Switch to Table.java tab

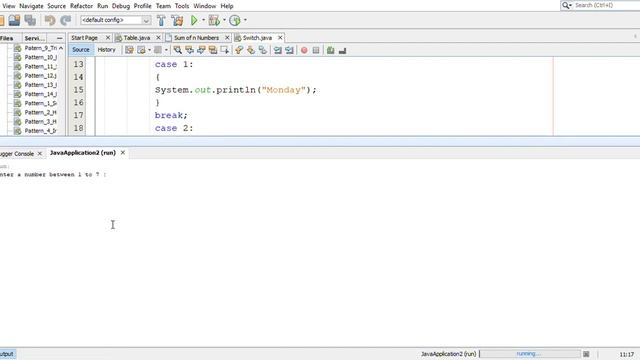coord(137,38)
